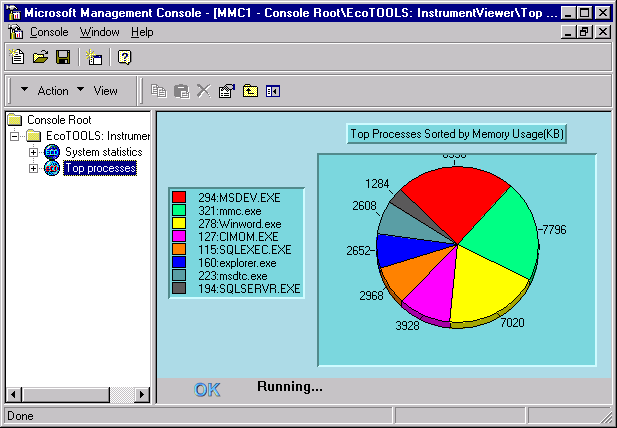Screen dimensions: 617x428
Task: Click the 278:Winword.exe legend label
Action: 240,223
